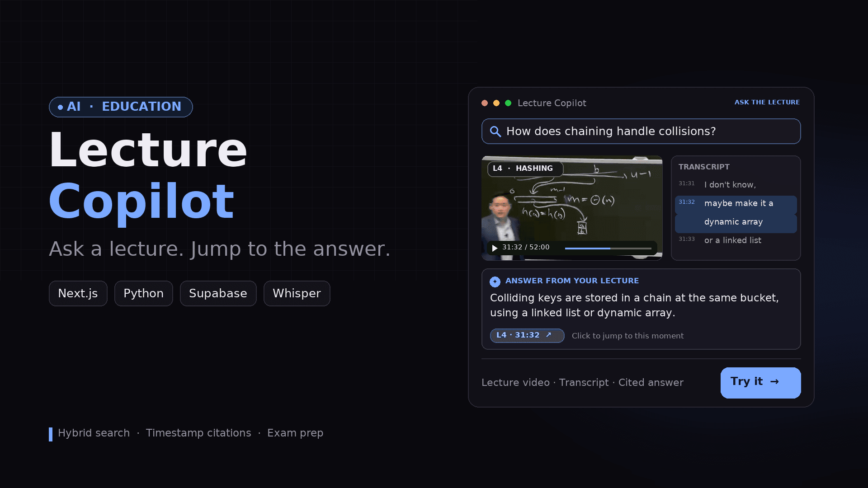Click the Transcript panel heading
The width and height of the screenshot is (868, 488).
[x=703, y=167]
